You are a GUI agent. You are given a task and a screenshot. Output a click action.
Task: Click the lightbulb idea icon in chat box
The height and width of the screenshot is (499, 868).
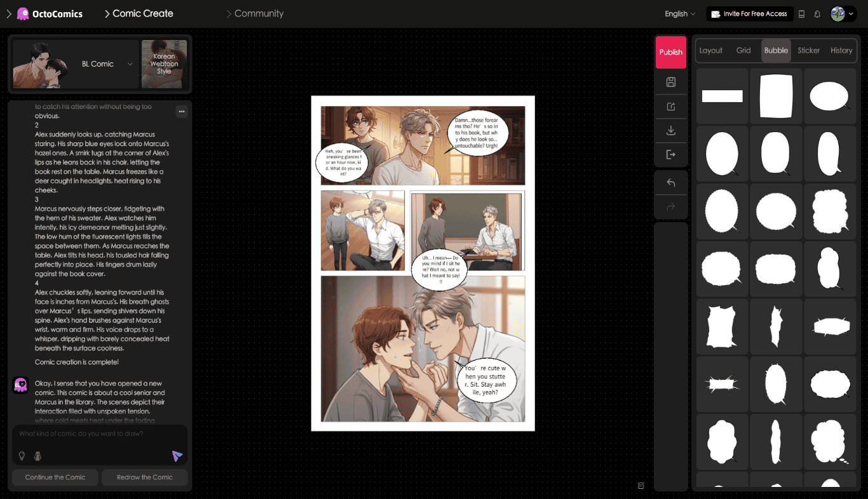click(22, 456)
